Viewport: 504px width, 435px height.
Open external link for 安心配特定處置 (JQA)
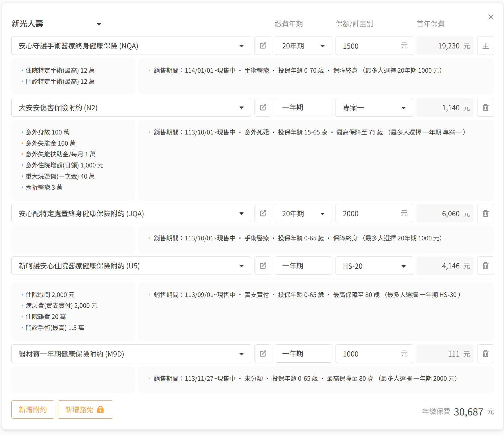pyautogui.click(x=263, y=214)
